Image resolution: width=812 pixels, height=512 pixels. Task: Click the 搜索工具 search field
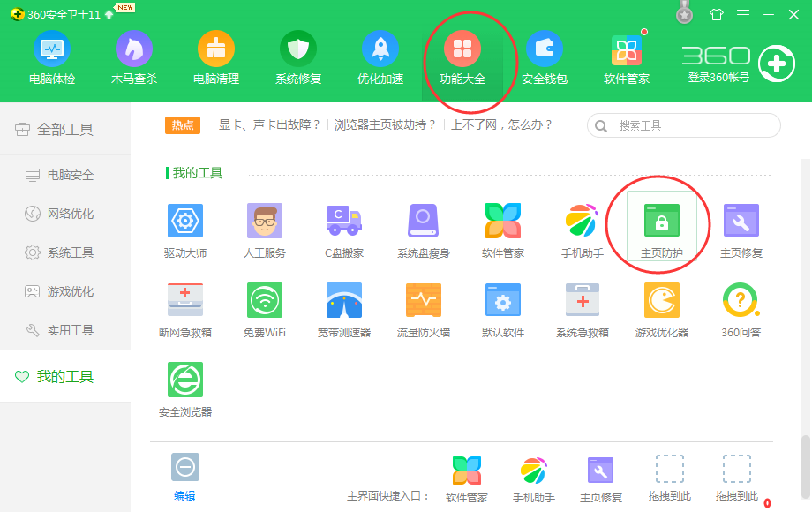683,126
